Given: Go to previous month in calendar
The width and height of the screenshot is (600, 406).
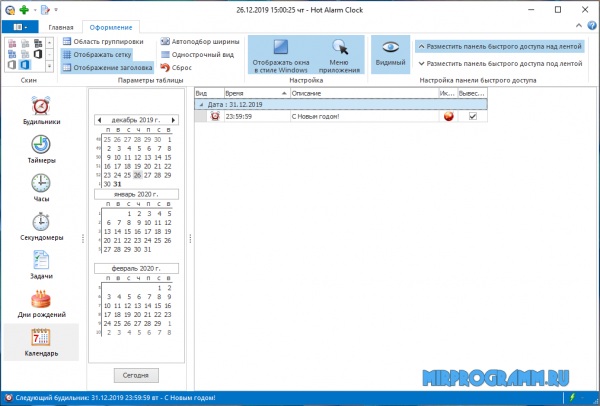Looking at the screenshot, I should [x=99, y=120].
